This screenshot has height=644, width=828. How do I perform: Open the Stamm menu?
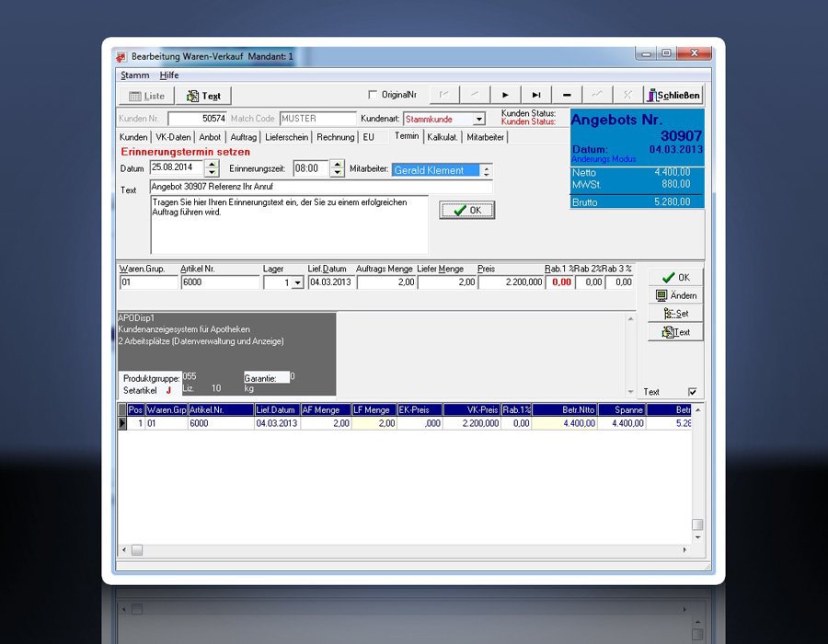134,75
